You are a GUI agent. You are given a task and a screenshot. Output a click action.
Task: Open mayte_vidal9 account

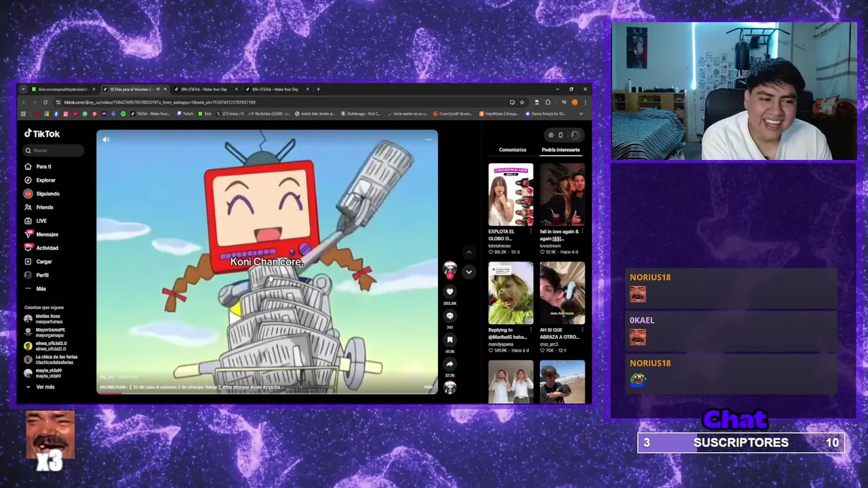point(43,373)
